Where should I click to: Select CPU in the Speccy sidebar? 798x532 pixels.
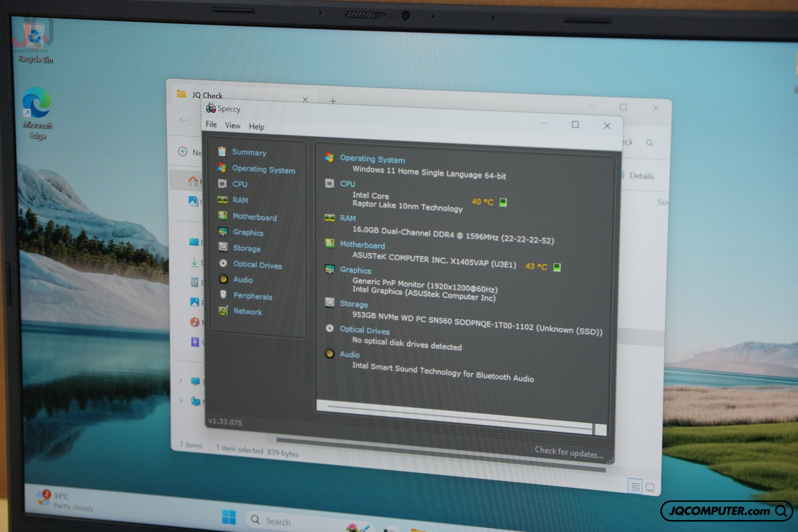240,184
